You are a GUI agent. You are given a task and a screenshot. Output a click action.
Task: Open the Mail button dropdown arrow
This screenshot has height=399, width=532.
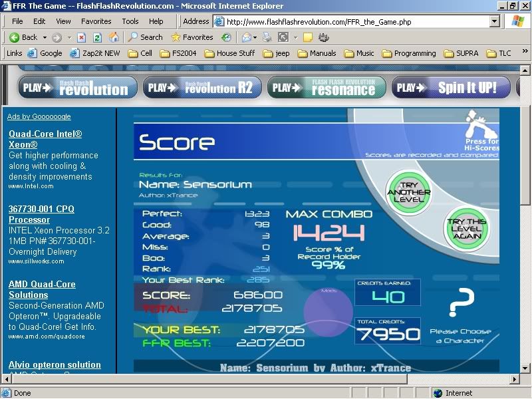pyautogui.click(x=256, y=37)
